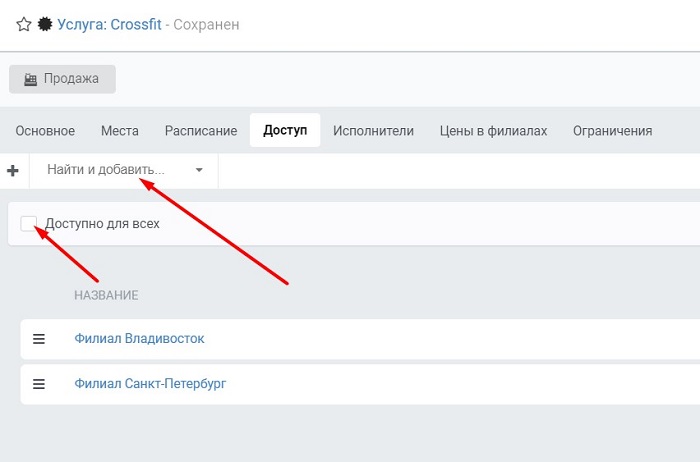Open the Филиал Санкт-Петербург link
Image resolution: width=700 pixels, height=462 pixels.
tap(150, 383)
